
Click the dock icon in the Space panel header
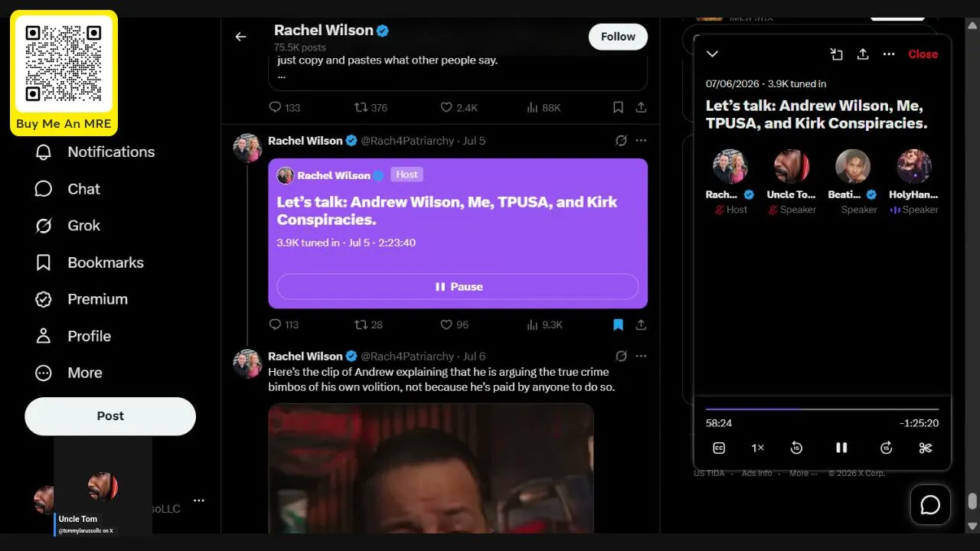(x=836, y=54)
